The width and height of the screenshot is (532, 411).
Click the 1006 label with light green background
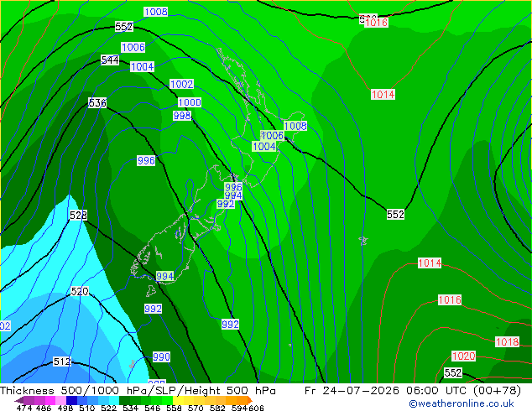tap(272, 135)
